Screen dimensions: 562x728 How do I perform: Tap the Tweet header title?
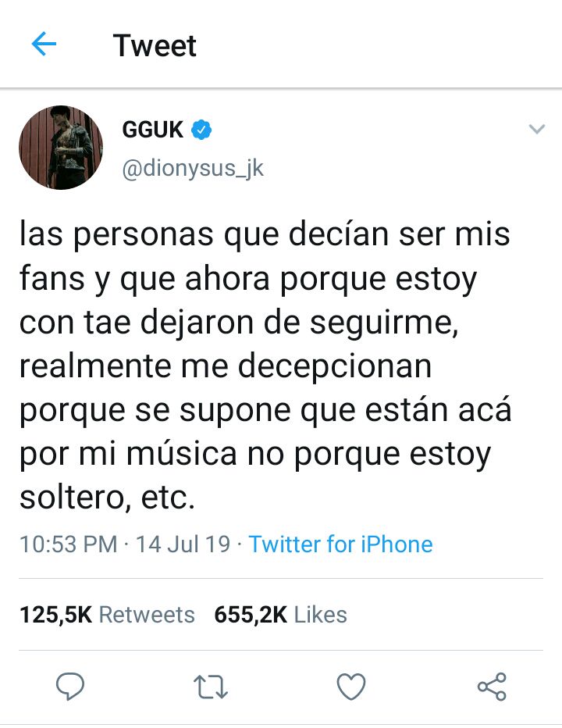click(x=155, y=45)
